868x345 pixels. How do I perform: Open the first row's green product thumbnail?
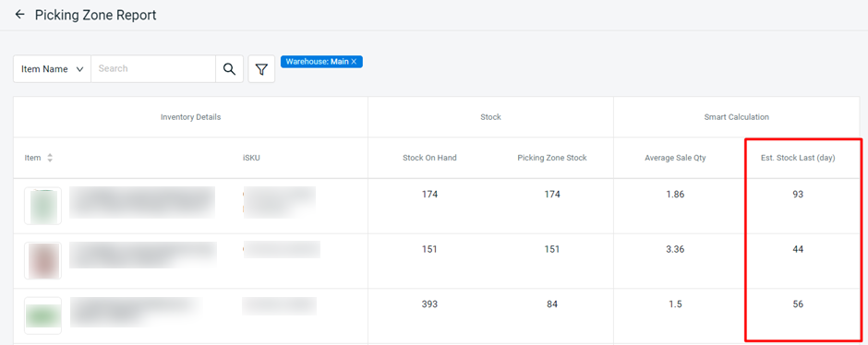tap(42, 206)
